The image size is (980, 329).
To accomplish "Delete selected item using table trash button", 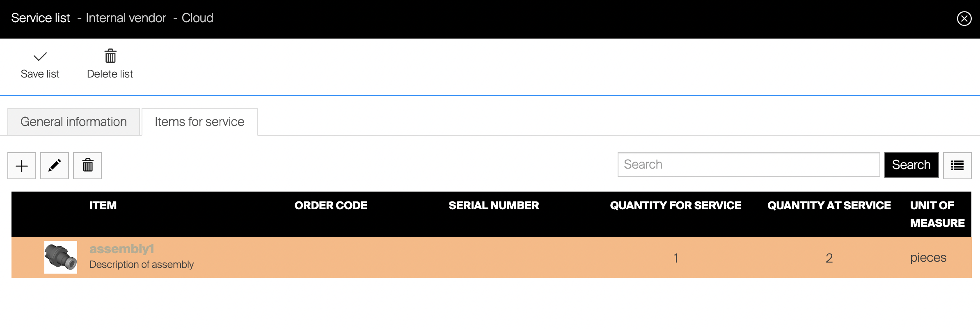I will [x=87, y=166].
